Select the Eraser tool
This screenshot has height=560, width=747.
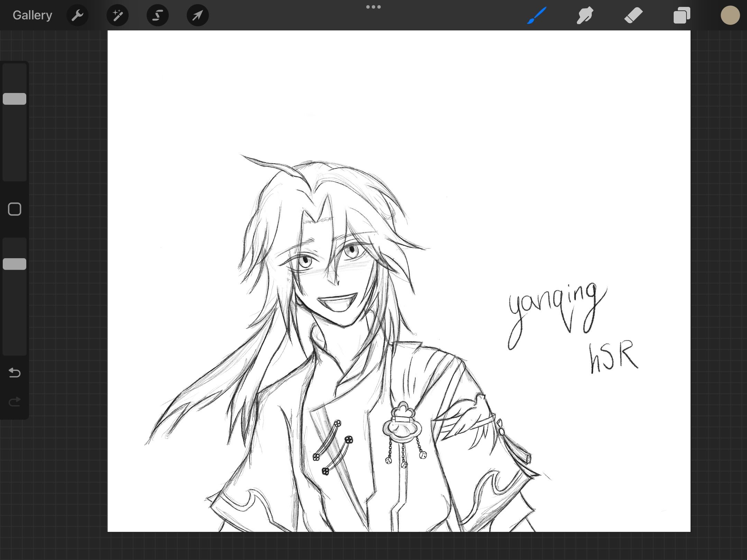point(633,15)
